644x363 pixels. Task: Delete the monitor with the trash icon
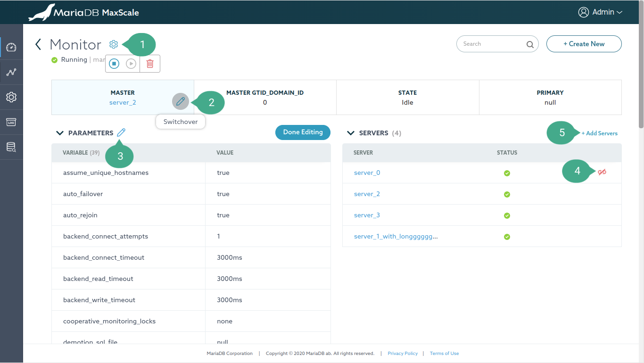coord(150,64)
